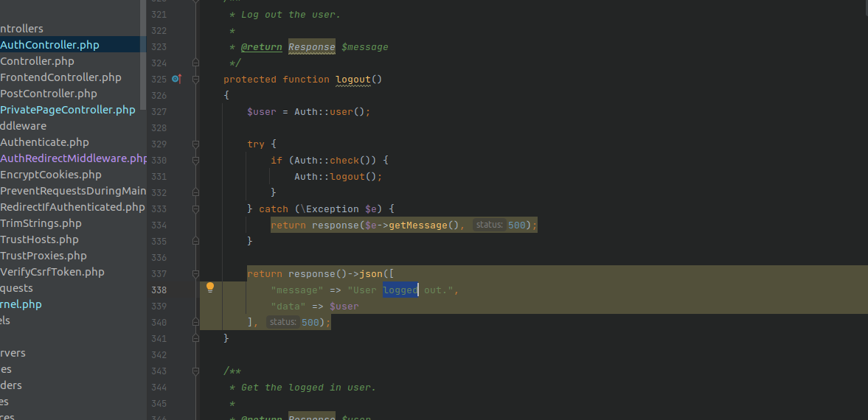Fold the doc comment starting on line 343
868x420 pixels.
click(x=195, y=371)
